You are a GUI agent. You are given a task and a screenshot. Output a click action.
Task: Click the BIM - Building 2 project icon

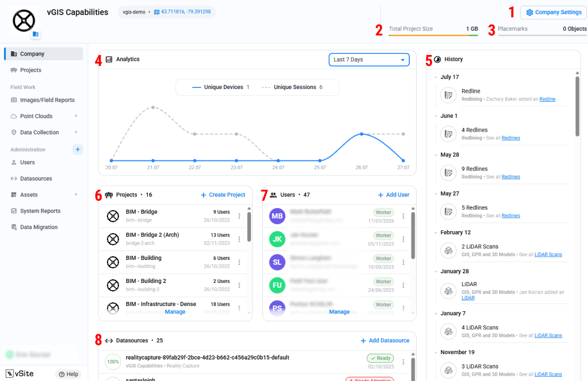(113, 286)
